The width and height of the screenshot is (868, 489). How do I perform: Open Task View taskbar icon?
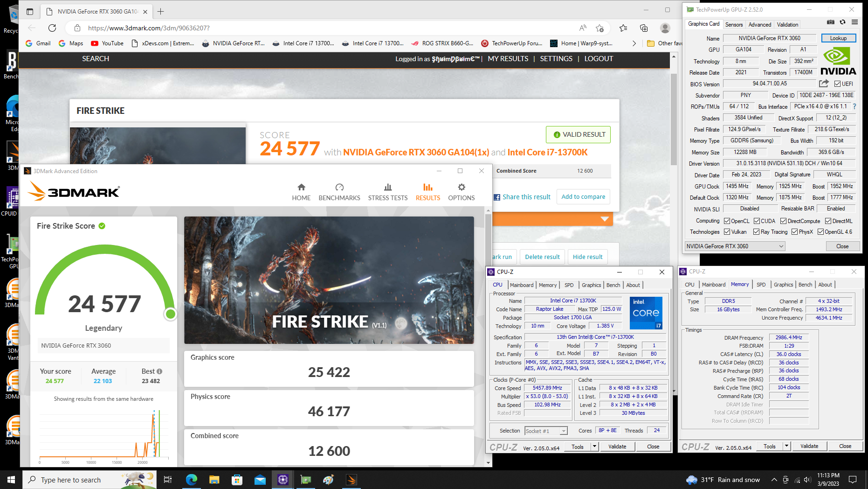click(168, 480)
